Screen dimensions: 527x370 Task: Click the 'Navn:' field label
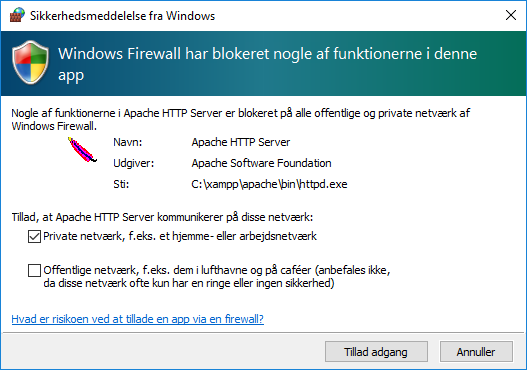(128, 142)
